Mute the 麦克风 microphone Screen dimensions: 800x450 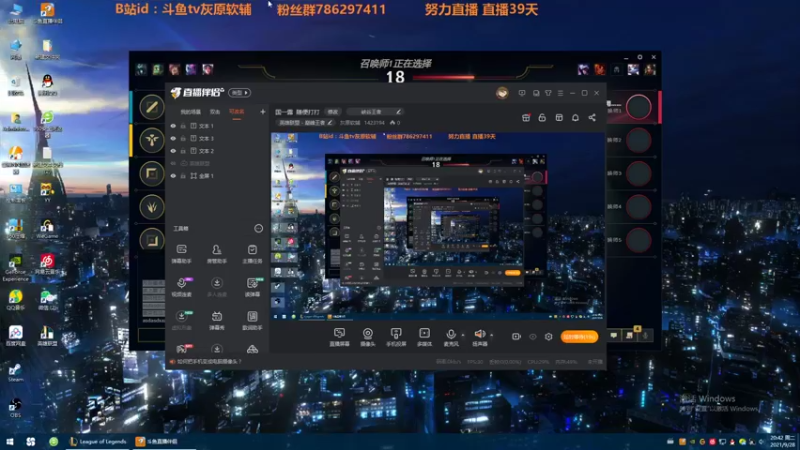point(451,337)
